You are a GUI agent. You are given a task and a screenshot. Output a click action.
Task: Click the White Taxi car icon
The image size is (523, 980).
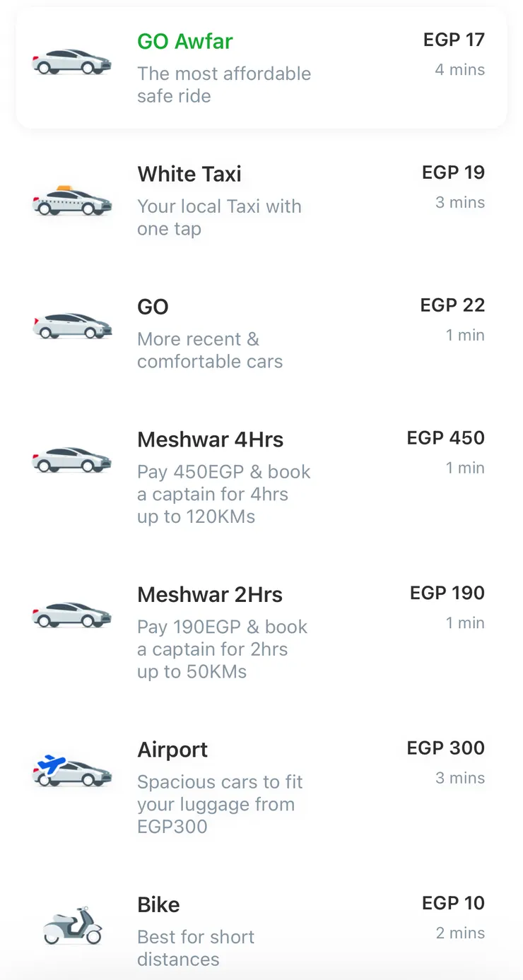[x=72, y=201]
